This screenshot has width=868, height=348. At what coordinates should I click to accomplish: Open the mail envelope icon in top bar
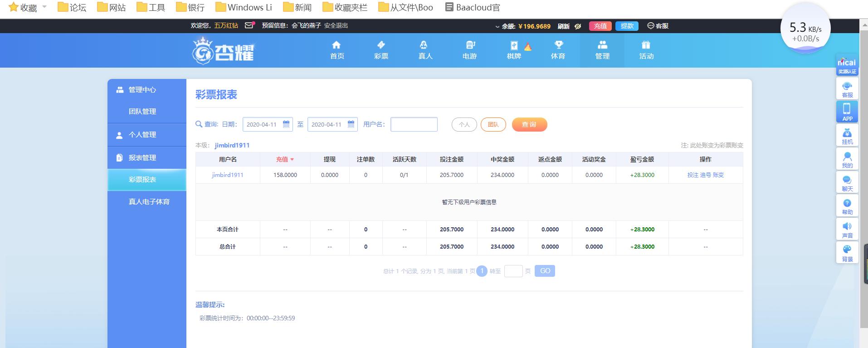click(x=249, y=25)
